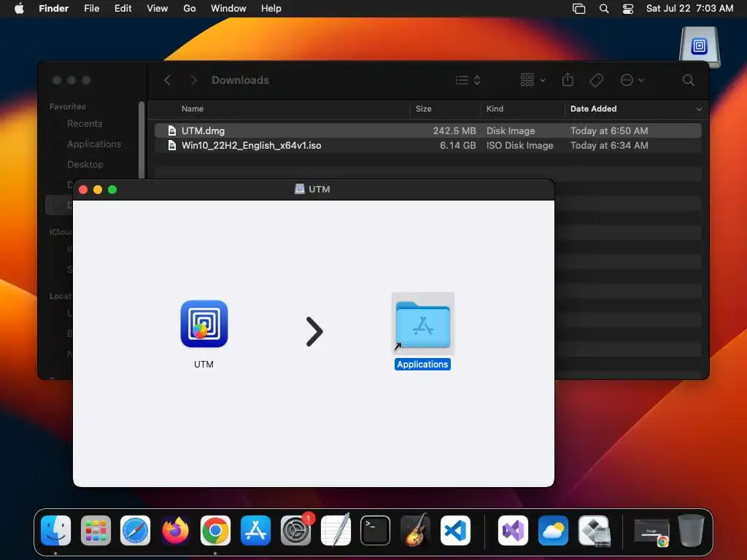Sort by the Name column header
The image size is (747, 560).
coord(192,109)
